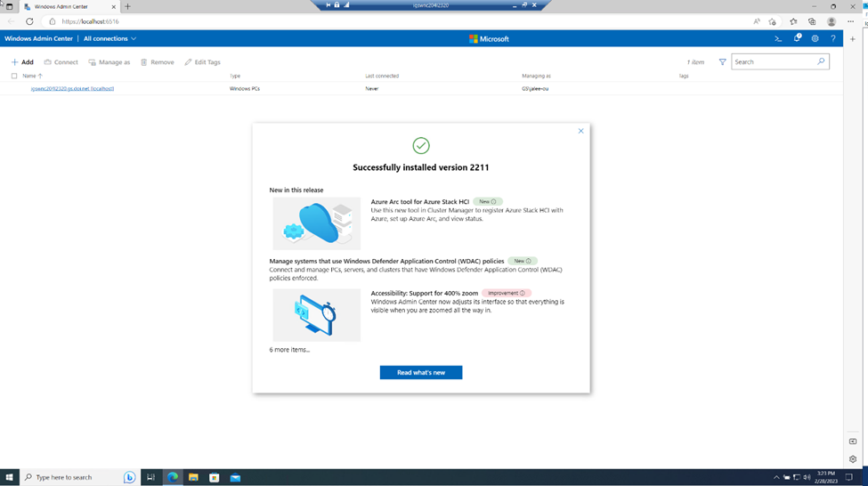Click the Add connection toolbar item
868x486 pixels.
[22, 62]
